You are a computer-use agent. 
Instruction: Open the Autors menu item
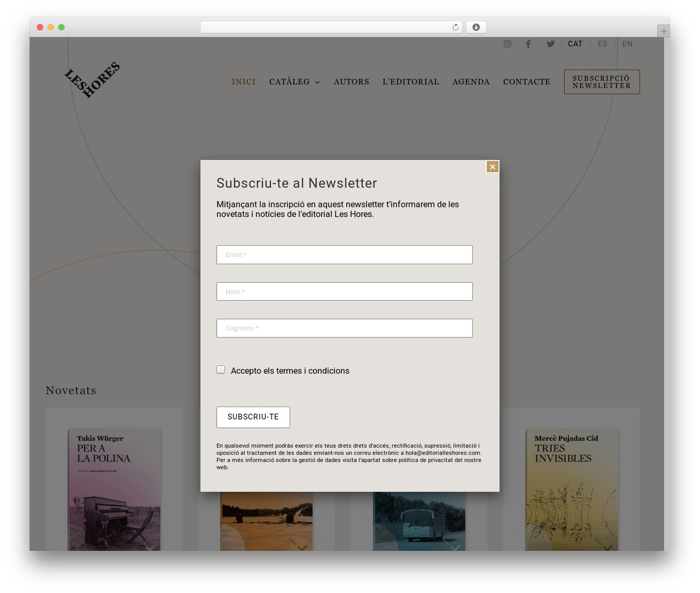tap(352, 82)
